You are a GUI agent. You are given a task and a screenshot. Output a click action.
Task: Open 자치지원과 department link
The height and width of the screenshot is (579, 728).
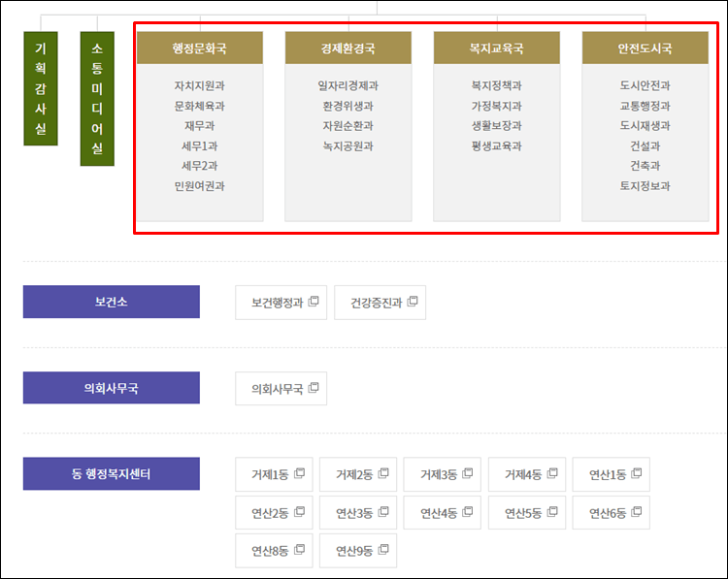pos(200,85)
